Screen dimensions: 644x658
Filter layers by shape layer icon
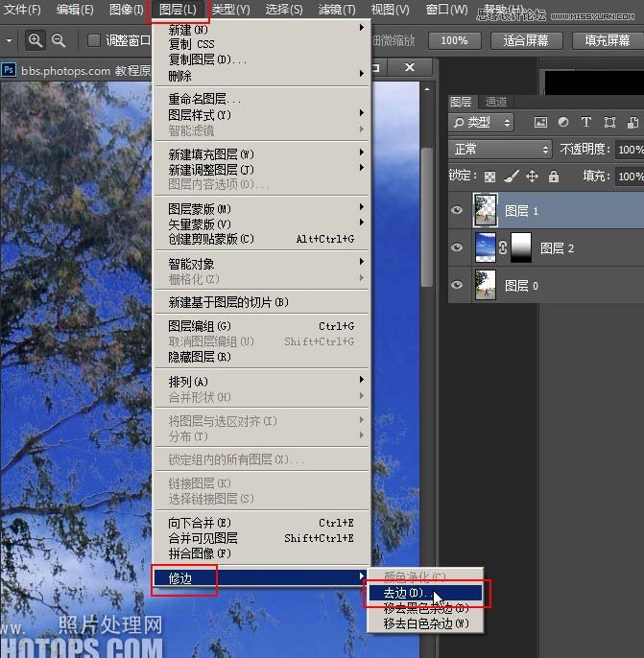609,122
